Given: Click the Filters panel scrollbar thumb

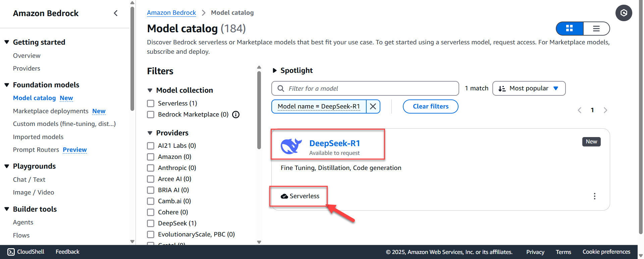Looking at the screenshot, I should [x=259, y=110].
